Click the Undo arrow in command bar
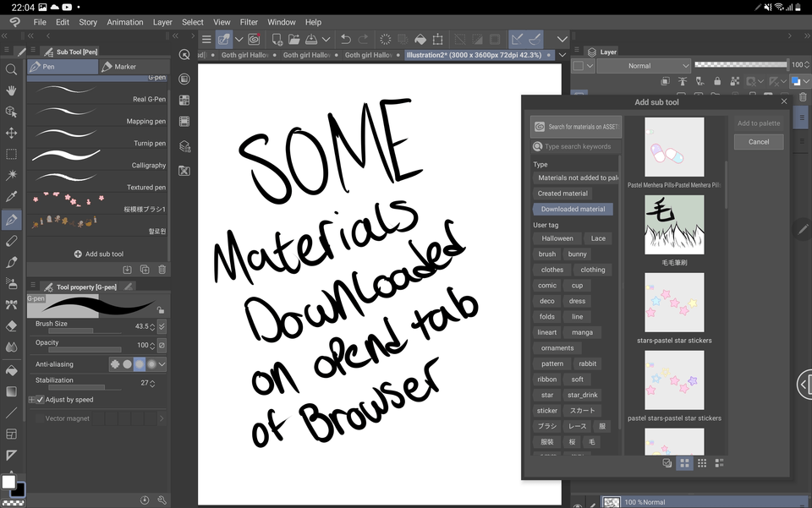 [x=346, y=40]
